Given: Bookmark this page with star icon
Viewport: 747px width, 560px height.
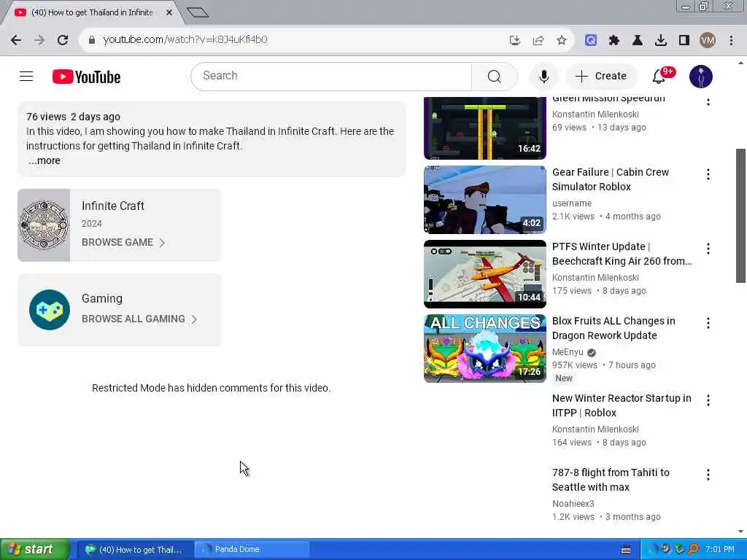Looking at the screenshot, I should 562,40.
